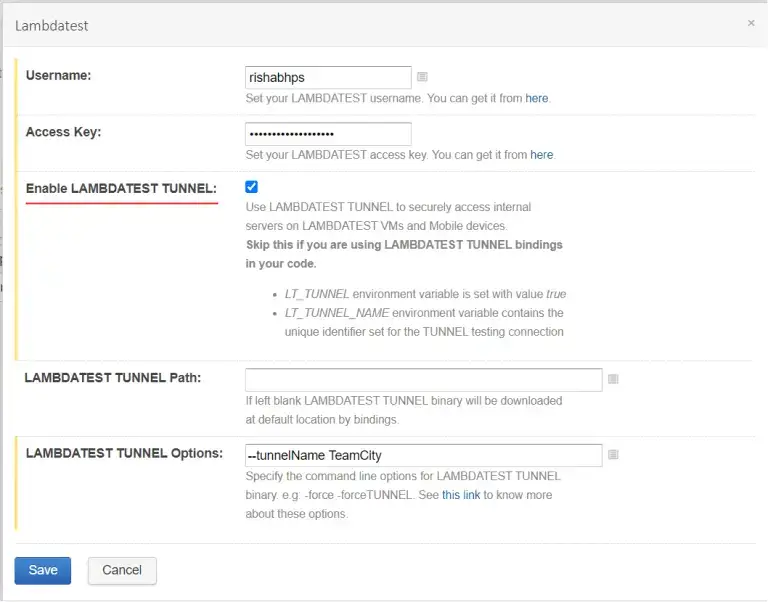Click the Username label
The height and width of the screenshot is (602, 768).
click(59, 75)
